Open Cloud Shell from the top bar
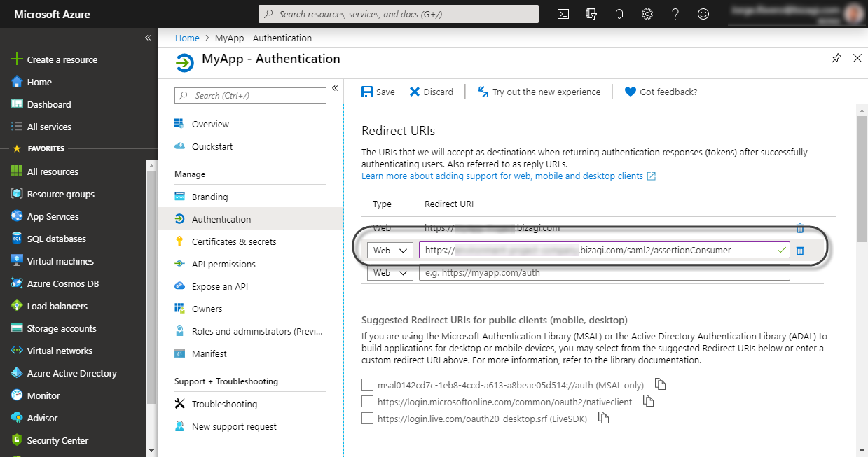The height and width of the screenshot is (457, 868). 563,14
